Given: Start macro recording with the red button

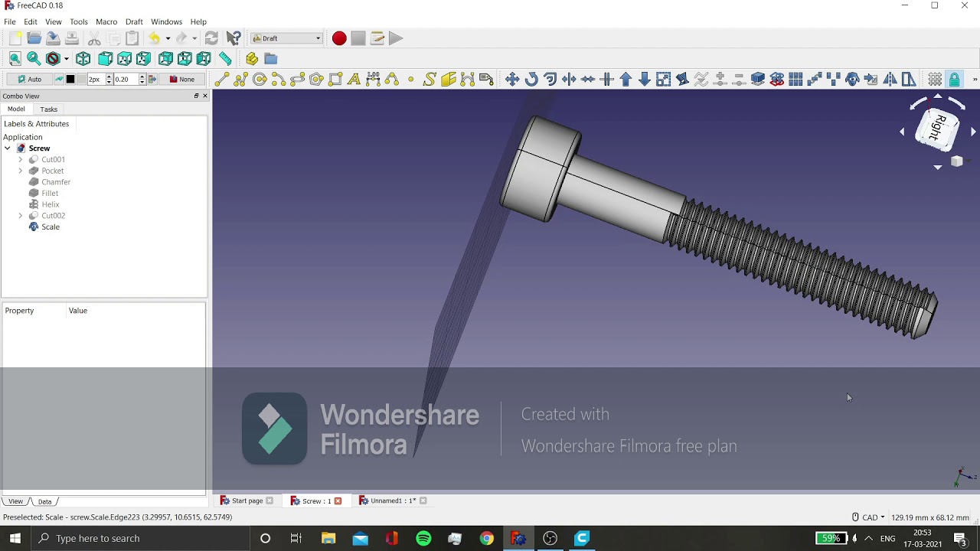Looking at the screenshot, I should [339, 38].
